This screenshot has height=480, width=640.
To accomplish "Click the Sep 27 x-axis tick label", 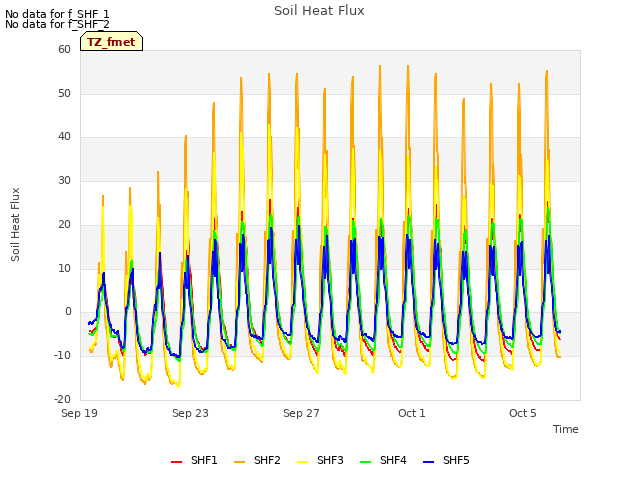I will click(x=301, y=413).
